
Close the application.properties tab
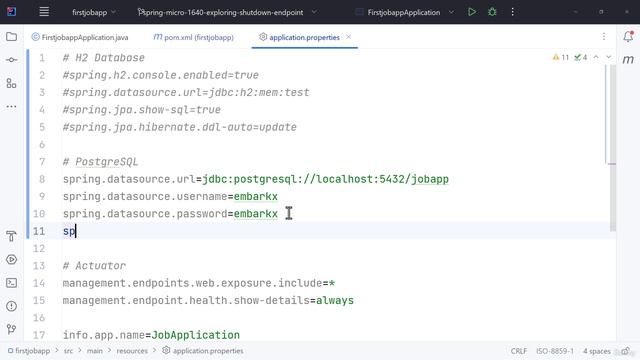click(x=349, y=37)
